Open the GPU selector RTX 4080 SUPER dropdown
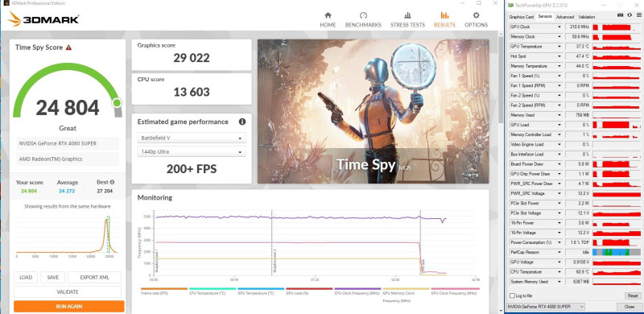Viewport: 644px width, 314px height. 546,307
